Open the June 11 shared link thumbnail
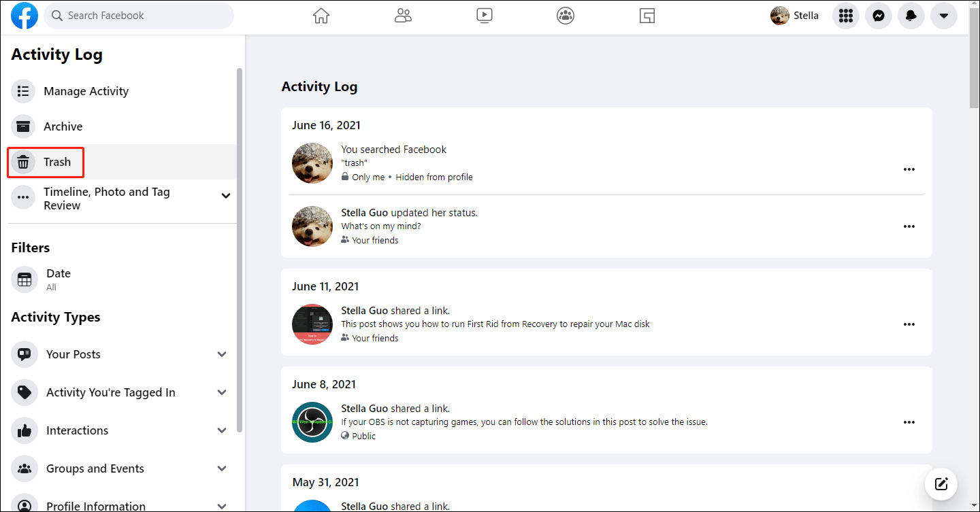980x512 pixels. coord(312,324)
